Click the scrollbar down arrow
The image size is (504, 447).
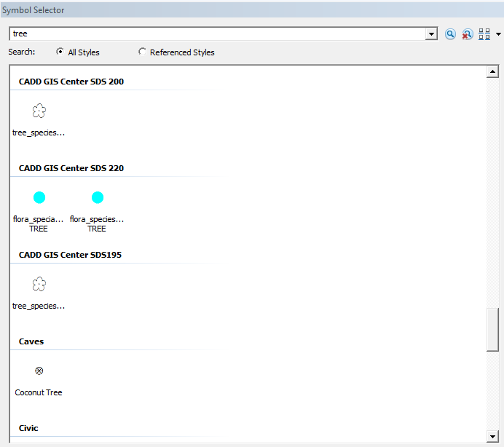[492, 436]
